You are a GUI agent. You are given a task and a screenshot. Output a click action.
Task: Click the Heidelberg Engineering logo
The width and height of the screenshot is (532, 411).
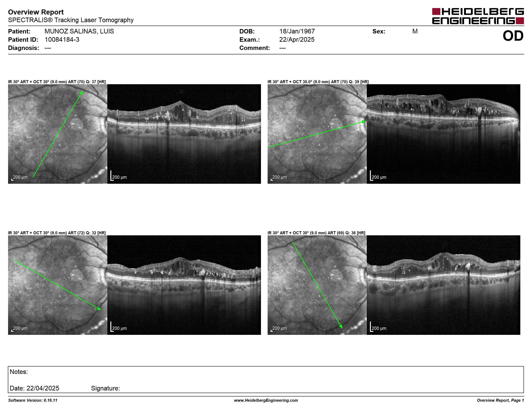pos(478,16)
